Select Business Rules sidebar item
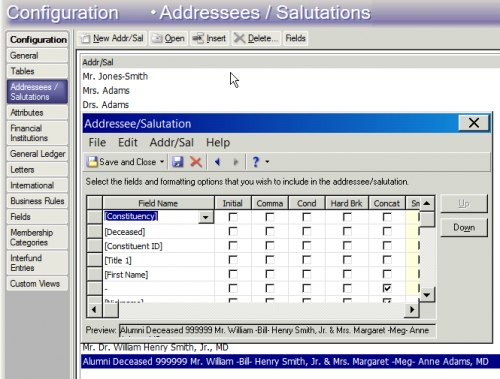 click(37, 201)
